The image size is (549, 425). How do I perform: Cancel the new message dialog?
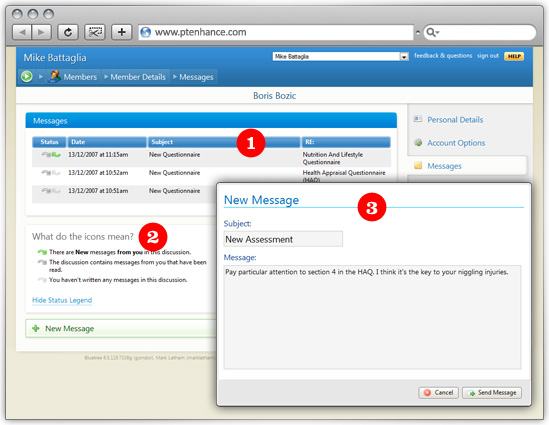438,393
